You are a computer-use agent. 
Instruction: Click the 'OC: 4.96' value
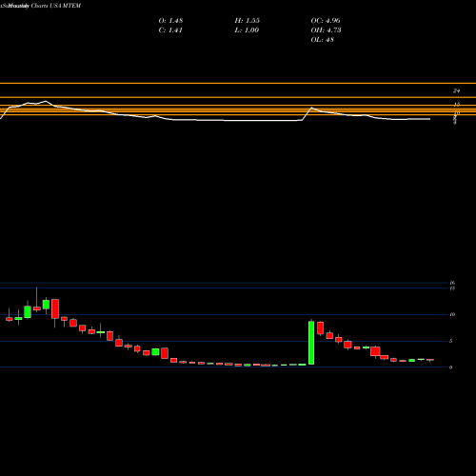tap(326, 21)
